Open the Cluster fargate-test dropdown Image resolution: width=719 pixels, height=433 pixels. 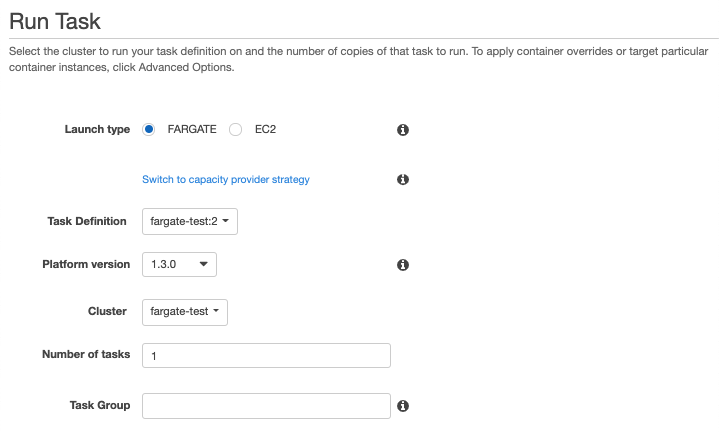point(185,312)
